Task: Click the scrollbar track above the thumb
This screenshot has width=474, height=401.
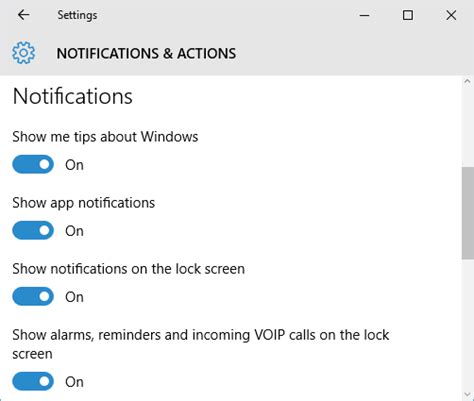Action: click(x=468, y=126)
